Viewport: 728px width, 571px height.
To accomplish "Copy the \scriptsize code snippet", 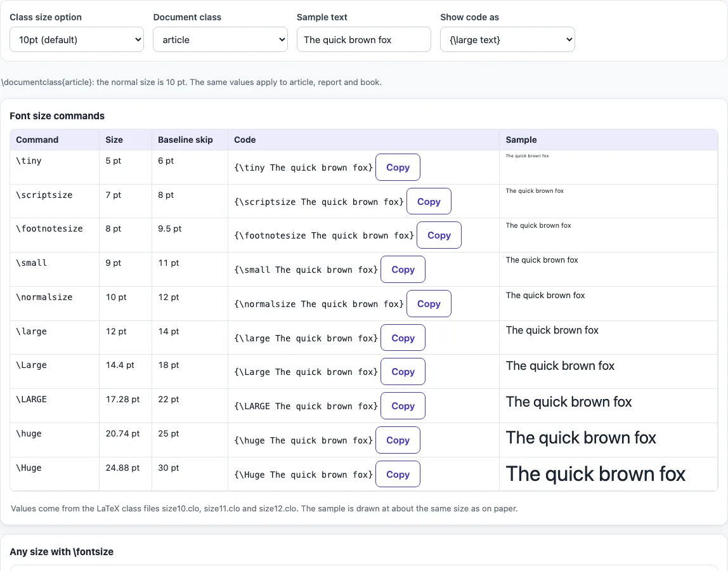I will 429,202.
